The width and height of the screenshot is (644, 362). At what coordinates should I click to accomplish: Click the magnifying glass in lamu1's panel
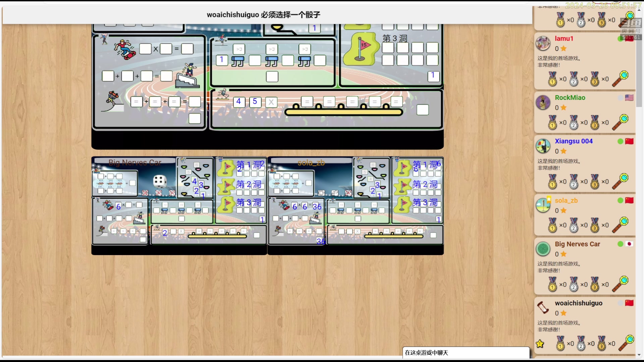tap(620, 78)
